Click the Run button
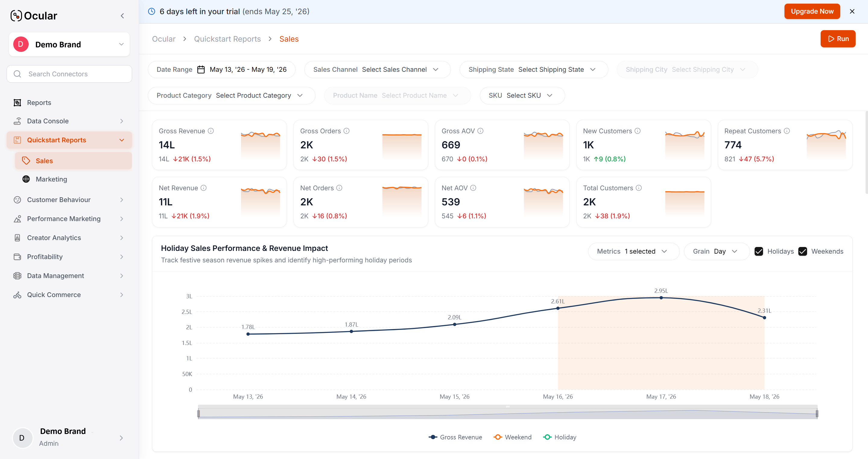 pos(838,39)
